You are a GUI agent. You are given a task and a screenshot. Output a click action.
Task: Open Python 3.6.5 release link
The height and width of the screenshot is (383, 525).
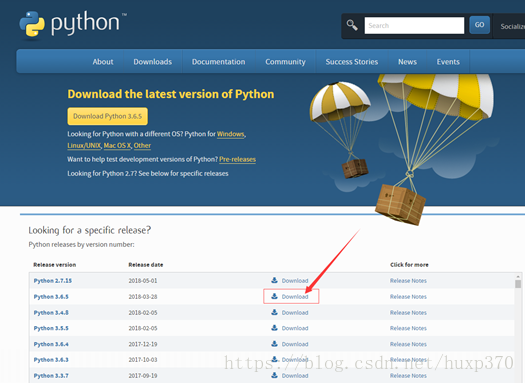tap(51, 297)
